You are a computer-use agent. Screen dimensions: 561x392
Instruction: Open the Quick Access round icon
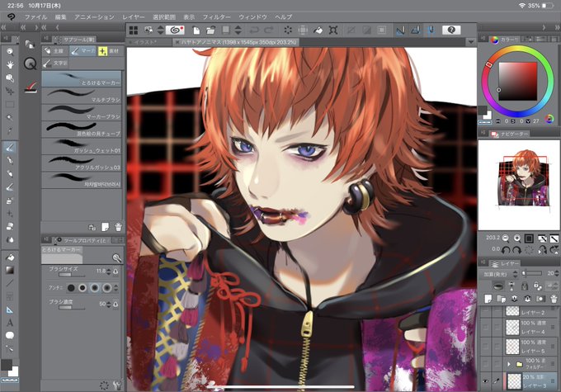pyautogui.click(x=30, y=64)
